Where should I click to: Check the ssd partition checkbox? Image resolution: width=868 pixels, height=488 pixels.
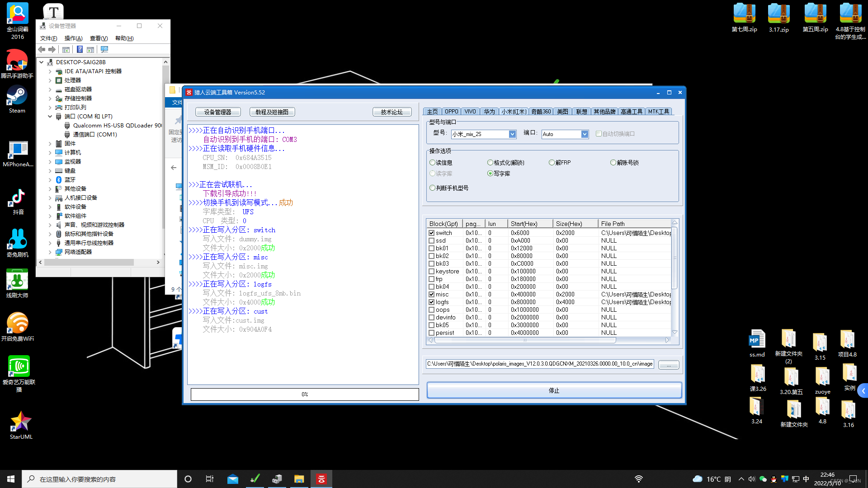(432, 241)
